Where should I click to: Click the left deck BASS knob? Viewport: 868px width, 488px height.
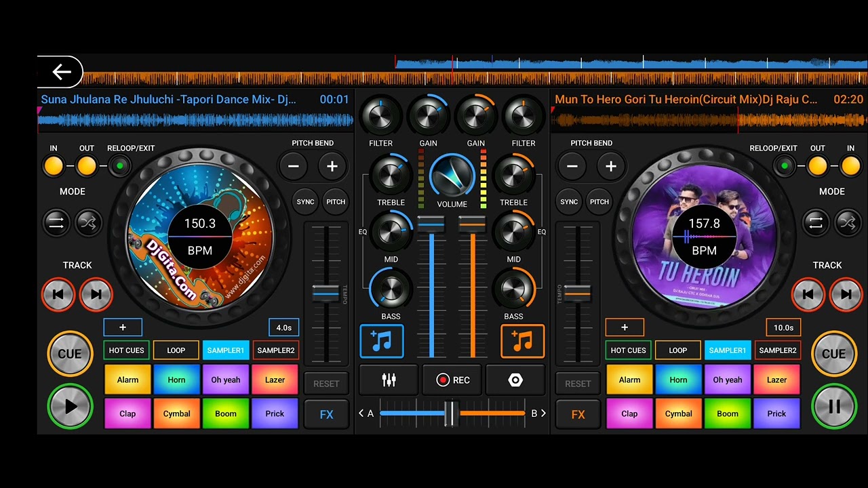(x=391, y=289)
